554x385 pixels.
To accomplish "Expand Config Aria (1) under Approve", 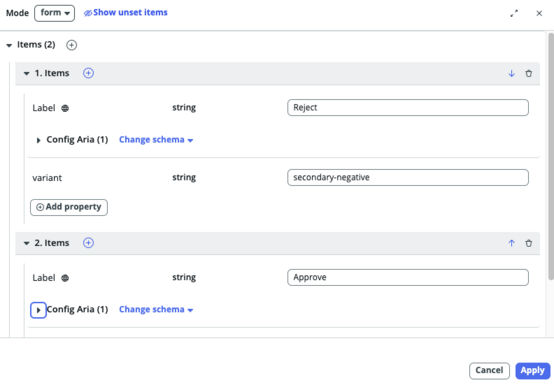I will [39, 310].
